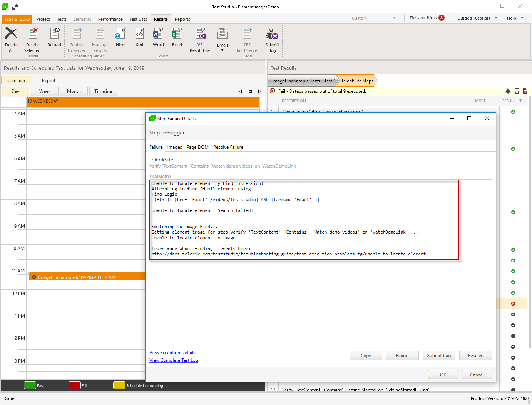Open the TEST STUDIO main menu
532x405 pixels.
pos(17,19)
